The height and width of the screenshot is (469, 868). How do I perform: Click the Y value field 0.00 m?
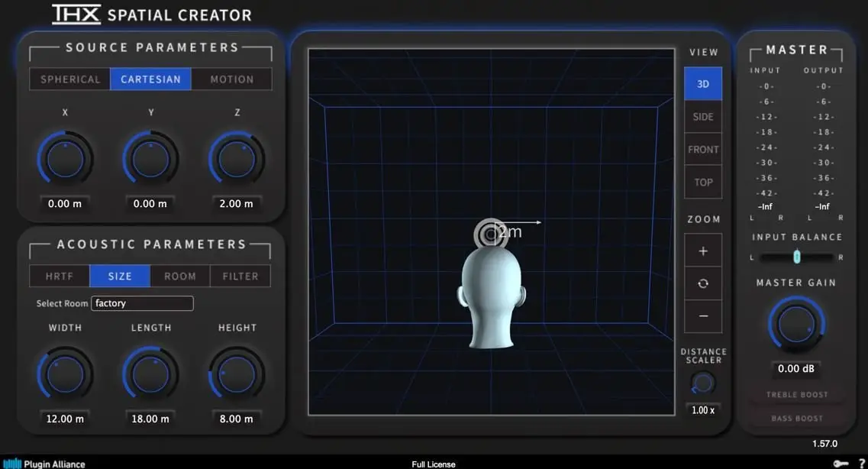150,204
